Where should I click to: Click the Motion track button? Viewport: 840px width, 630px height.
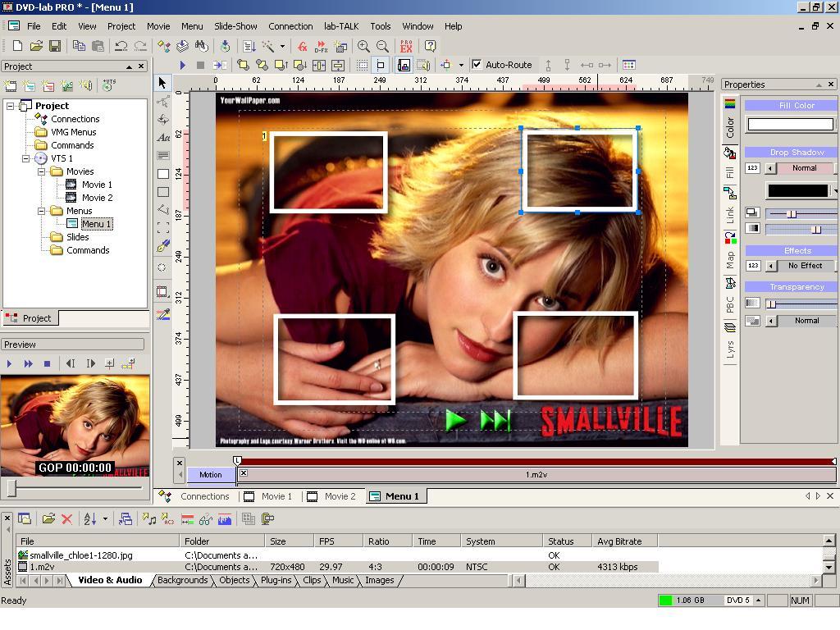tap(211, 475)
